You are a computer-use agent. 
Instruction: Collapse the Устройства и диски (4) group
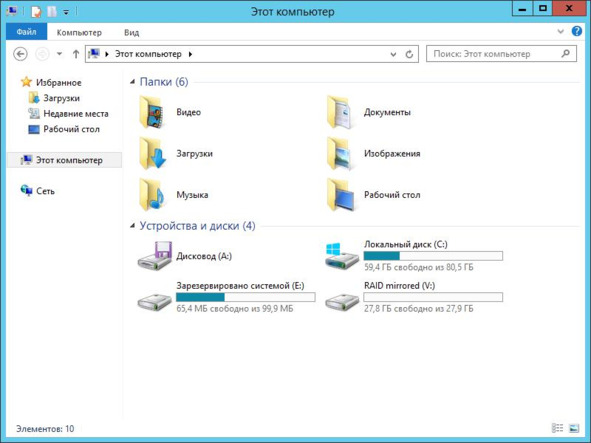tap(132, 225)
